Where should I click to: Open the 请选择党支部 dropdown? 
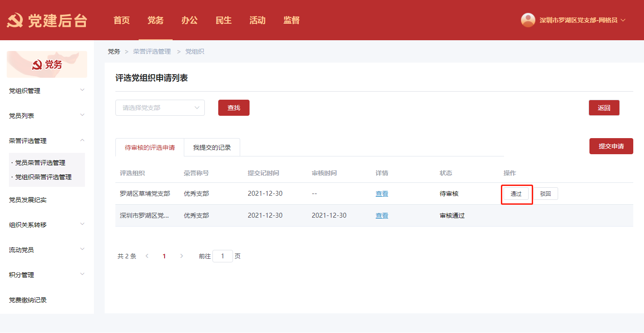coord(160,108)
